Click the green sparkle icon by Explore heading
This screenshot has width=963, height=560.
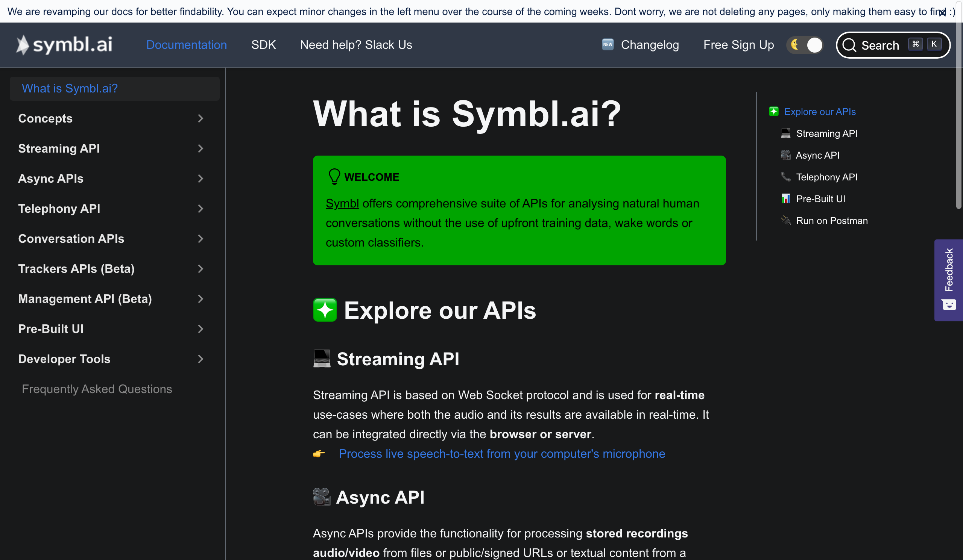[x=325, y=310]
